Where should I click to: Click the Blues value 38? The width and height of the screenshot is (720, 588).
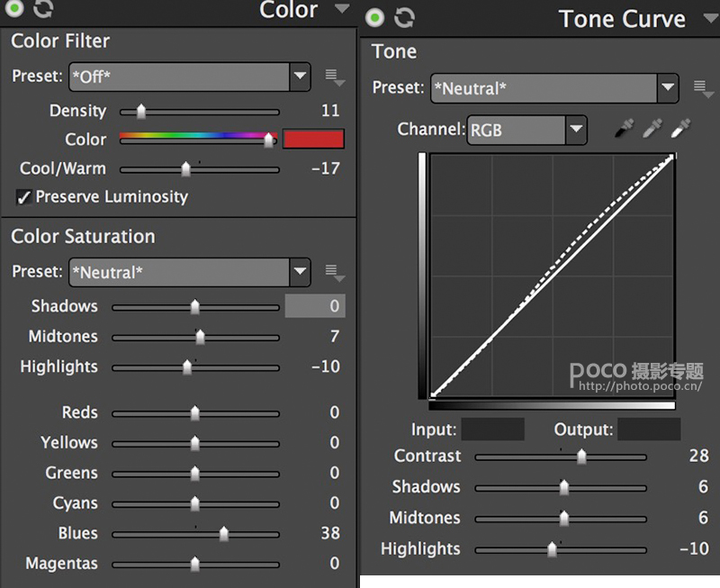tap(330, 533)
